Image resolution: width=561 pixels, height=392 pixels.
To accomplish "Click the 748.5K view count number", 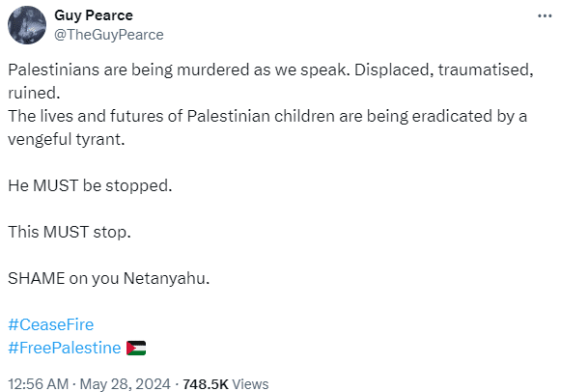I will [x=206, y=384].
